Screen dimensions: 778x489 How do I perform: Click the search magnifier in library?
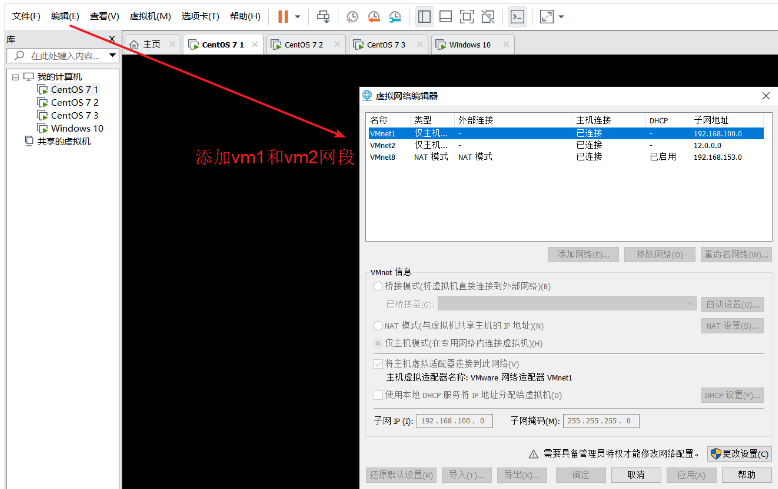point(19,56)
